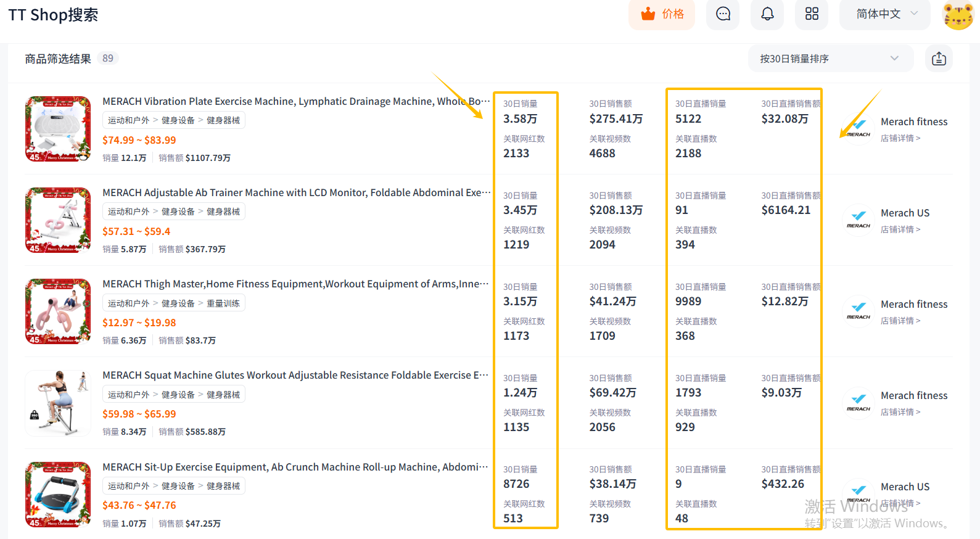Click the Sit-Up Equipment product thumbnail
Image resolution: width=980 pixels, height=539 pixels.
pyautogui.click(x=58, y=494)
